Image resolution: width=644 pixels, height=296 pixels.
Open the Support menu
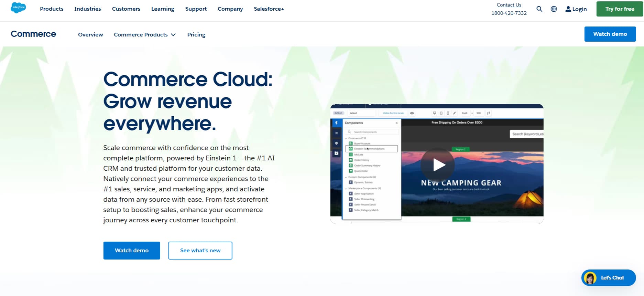tap(196, 9)
